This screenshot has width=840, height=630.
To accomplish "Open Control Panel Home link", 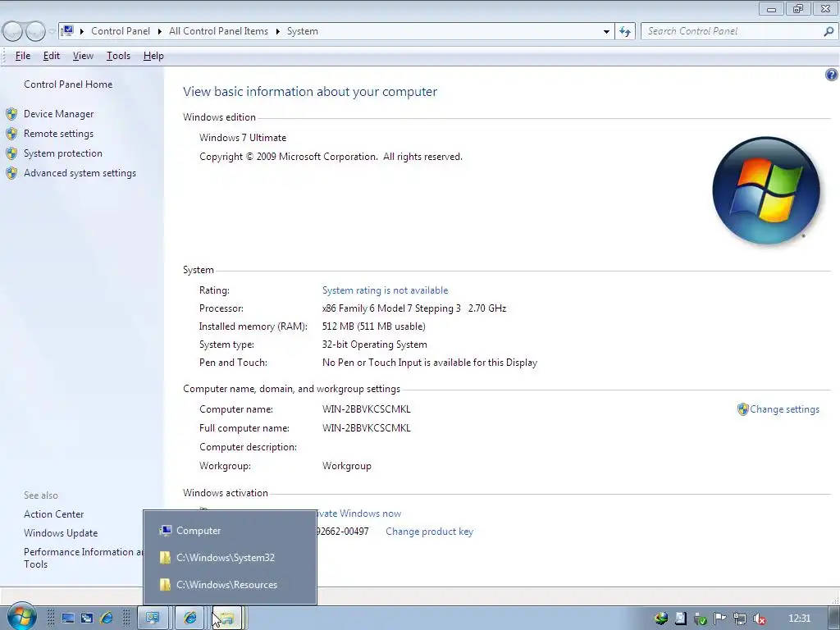I will (x=68, y=84).
